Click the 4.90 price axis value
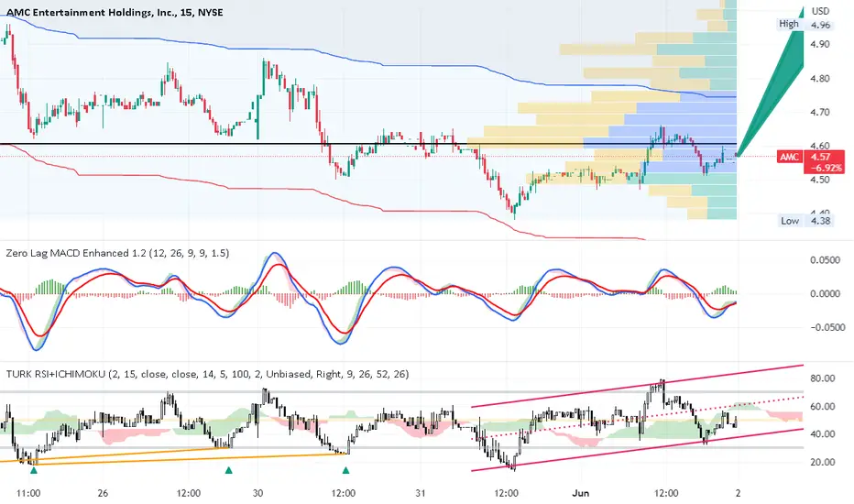854x504 pixels. [x=820, y=44]
